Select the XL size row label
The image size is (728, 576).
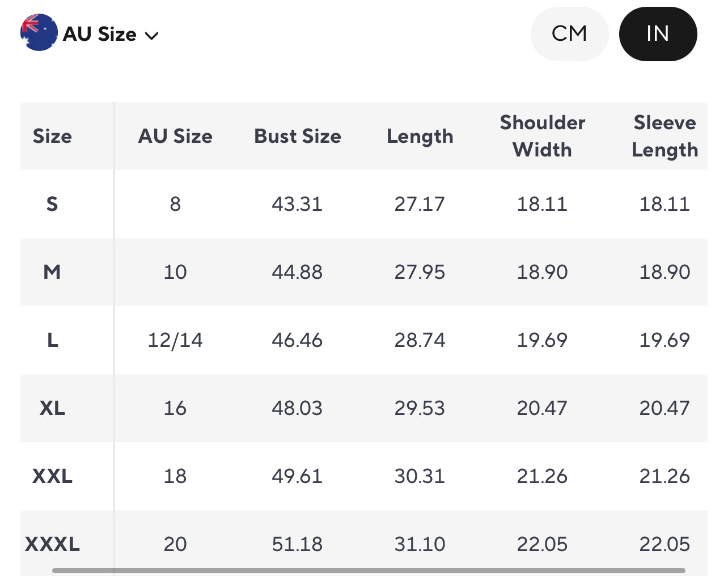pyautogui.click(x=52, y=408)
